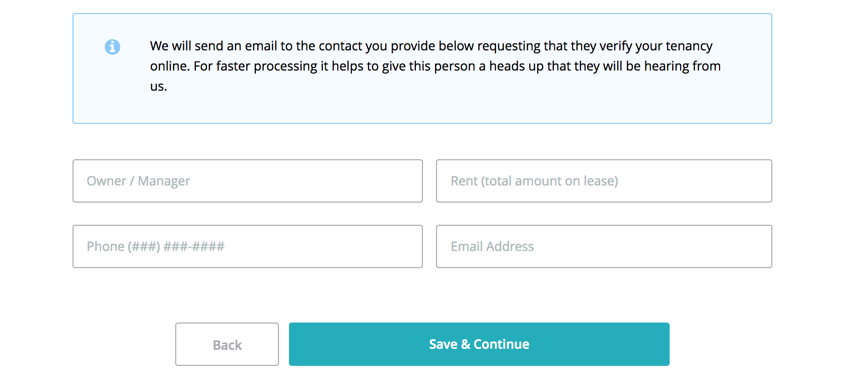Focus the Rent (total amount on lease) field

tap(604, 181)
